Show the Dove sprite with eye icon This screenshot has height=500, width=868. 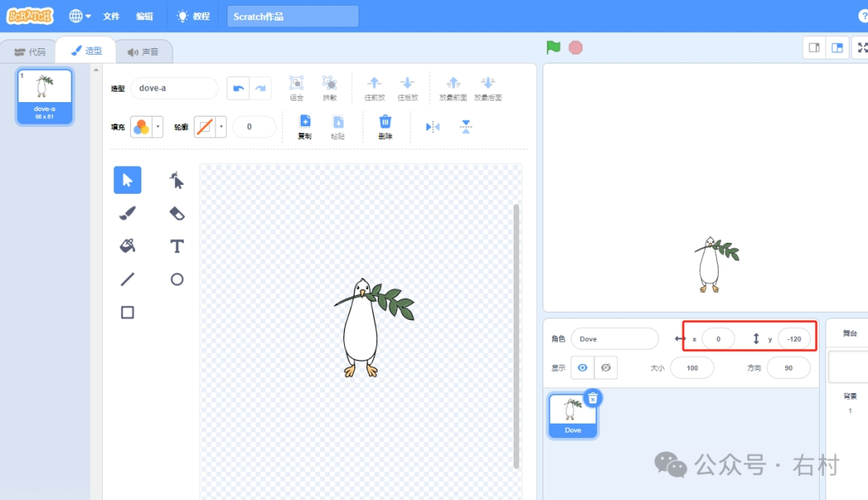click(583, 367)
